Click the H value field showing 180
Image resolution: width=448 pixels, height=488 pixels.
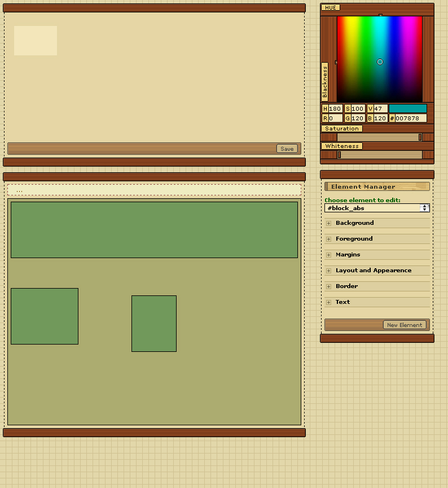point(335,108)
